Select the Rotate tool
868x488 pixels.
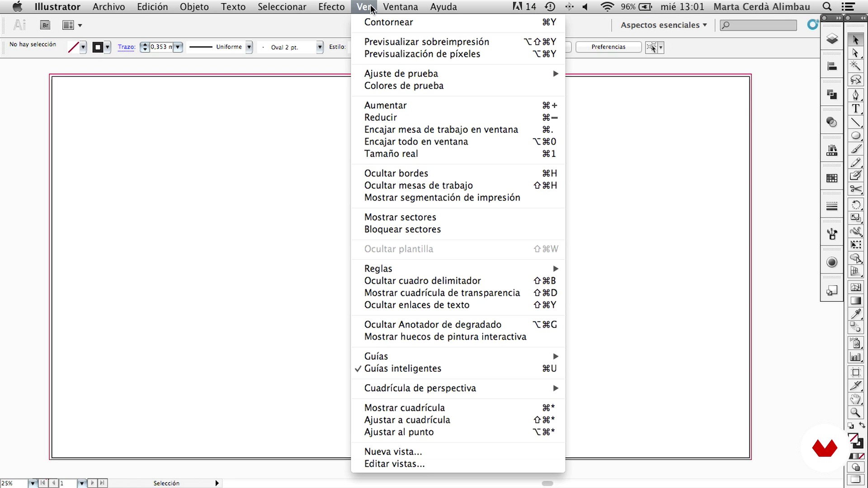(855, 205)
